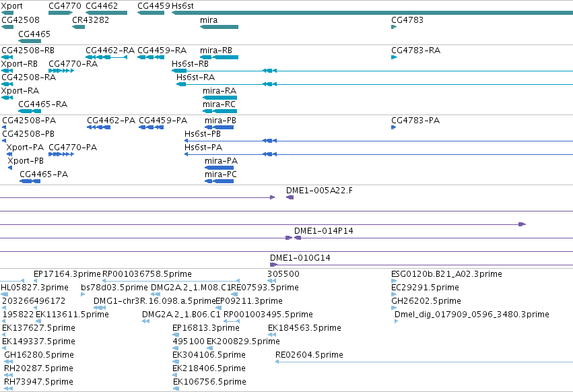Select the CG4770-PA protein label
Screen dimensions: 573x392
point(73,148)
